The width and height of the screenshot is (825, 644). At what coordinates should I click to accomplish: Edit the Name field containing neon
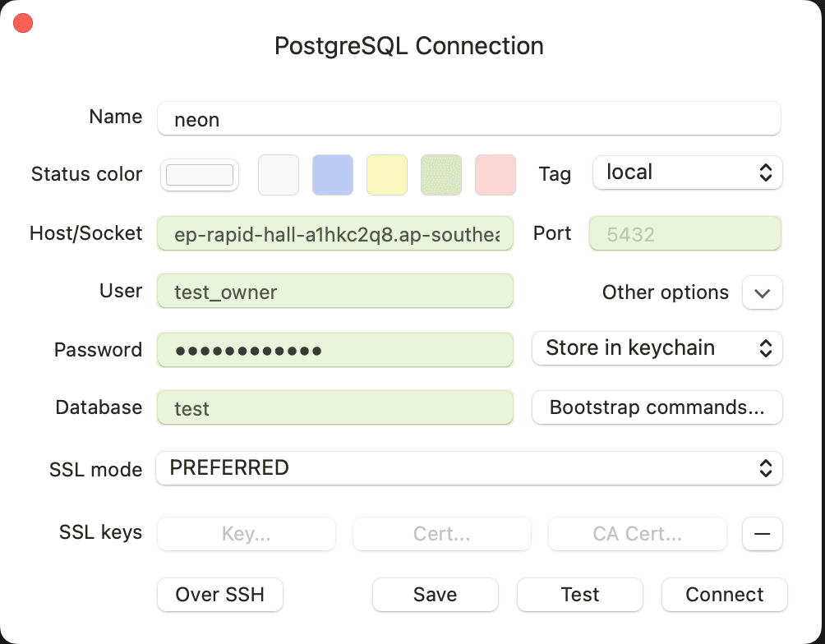coord(469,118)
